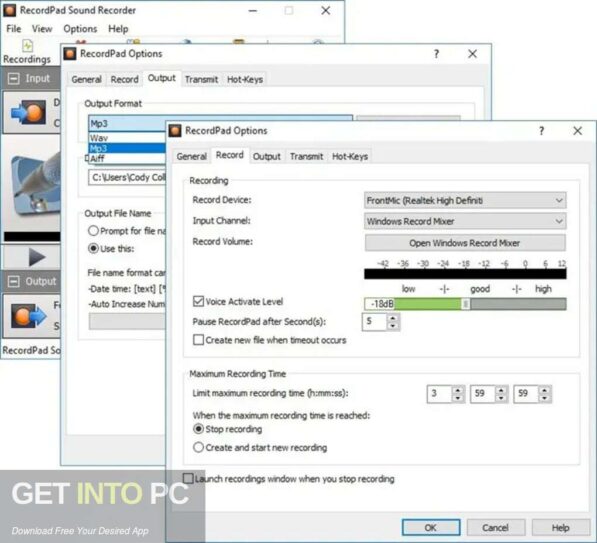The width and height of the screenshot is (597, 543).
Task: Increase maximum recording seconds
Action: pos(545,390)
